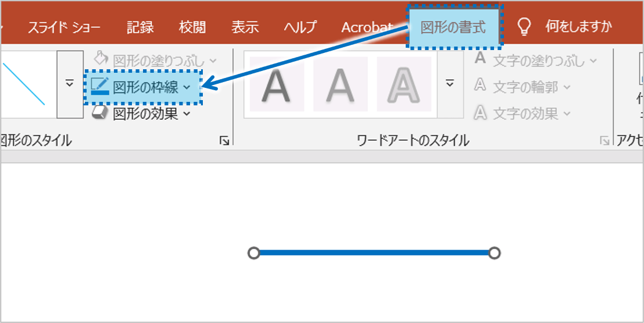Click the 文字の塗りつぶし letter A icon
Viewport: 644px width, 323px height.
click(480, 59)
